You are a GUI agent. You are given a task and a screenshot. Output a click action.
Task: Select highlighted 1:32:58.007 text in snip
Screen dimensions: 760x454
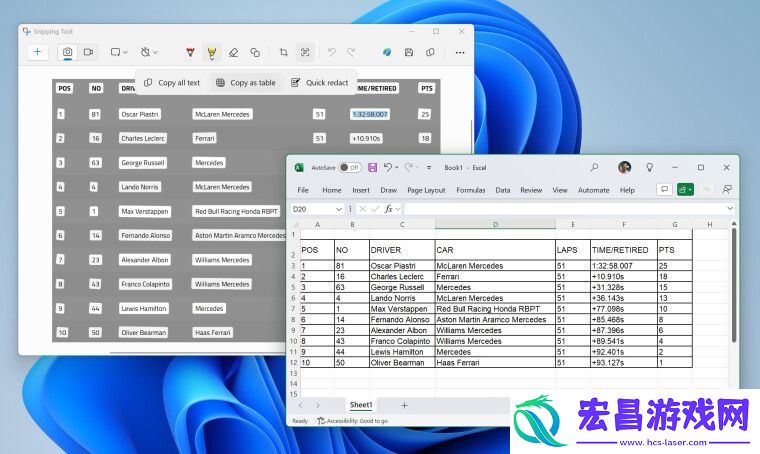(370, 114)
